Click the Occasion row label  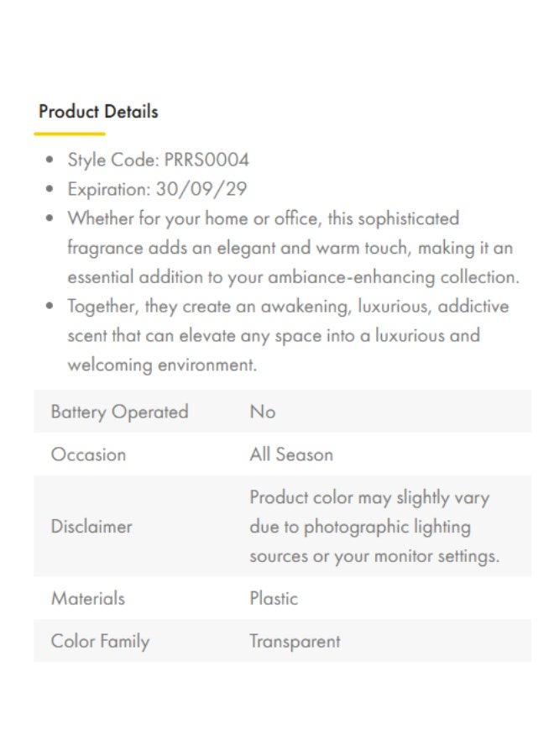pyautogui.click(x=89, y=454)
